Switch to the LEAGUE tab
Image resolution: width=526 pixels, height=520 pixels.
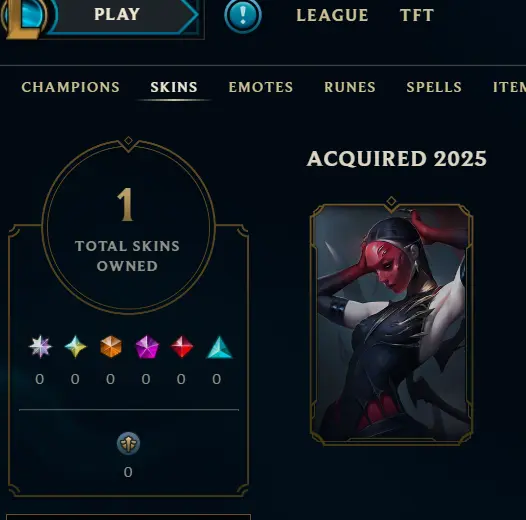click(332, 15)
